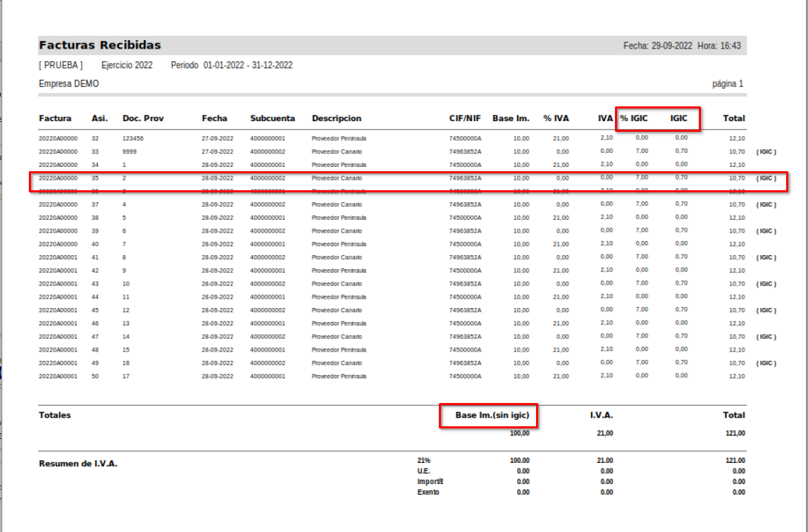Click Asi. number 39
The width and height of the screenshot is (808, 532).
(95, 231)
